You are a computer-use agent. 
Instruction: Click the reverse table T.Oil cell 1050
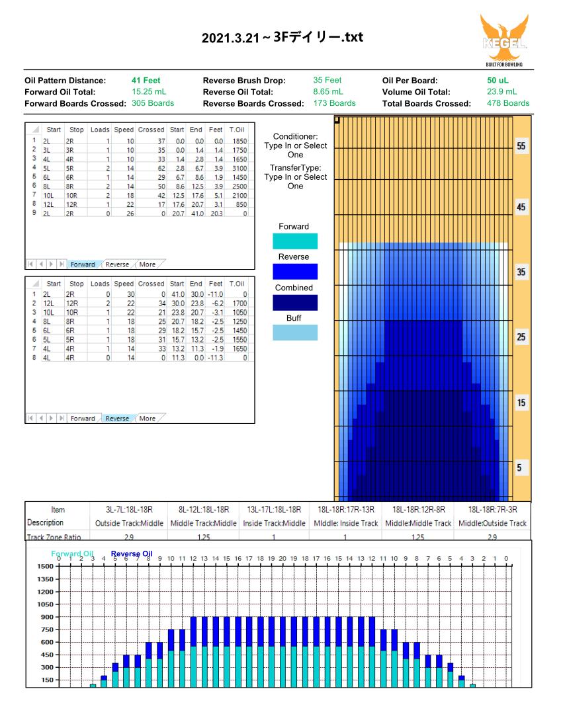click(x=239, y=313)
